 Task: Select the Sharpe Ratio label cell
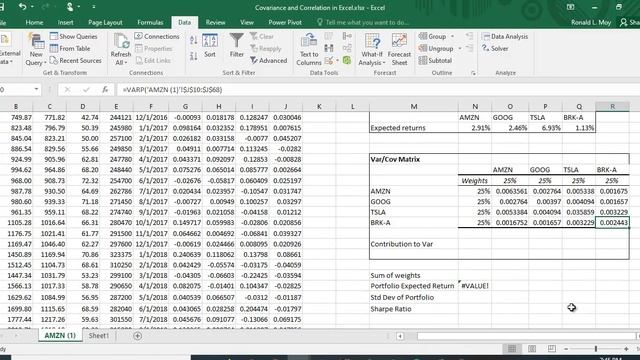pyautogui.click(x=413, y=309)
